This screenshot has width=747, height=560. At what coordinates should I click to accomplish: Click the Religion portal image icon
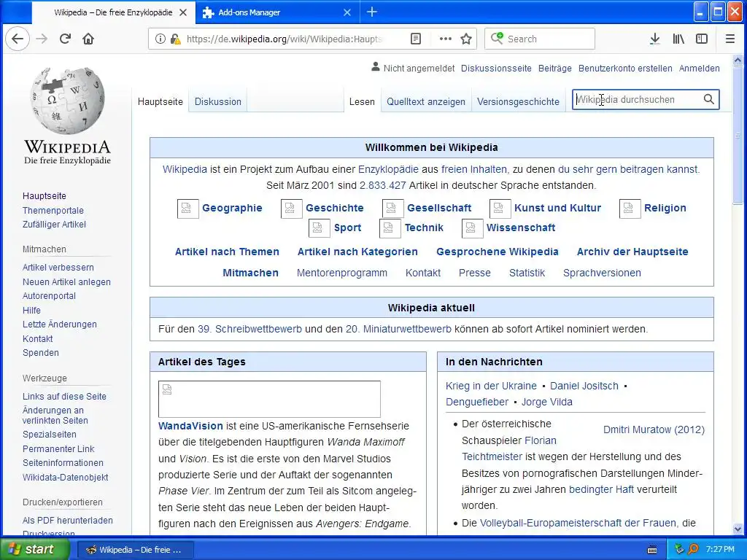[630, 209]
